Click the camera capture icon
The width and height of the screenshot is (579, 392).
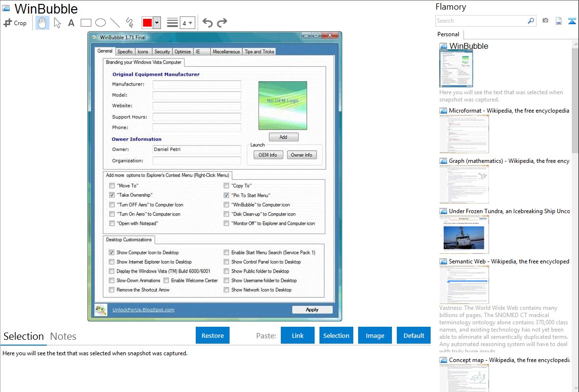(x=545, y=21)
